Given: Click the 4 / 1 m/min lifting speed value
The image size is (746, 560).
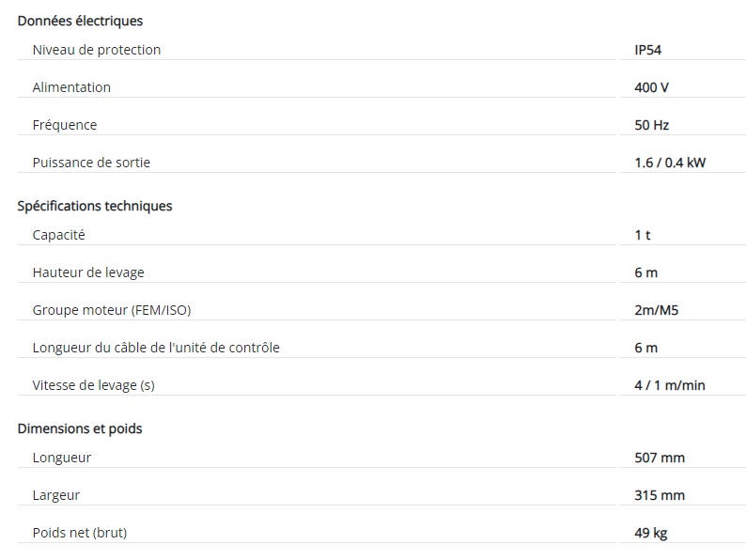Looking at the screenshot, I should coord(670,385).
